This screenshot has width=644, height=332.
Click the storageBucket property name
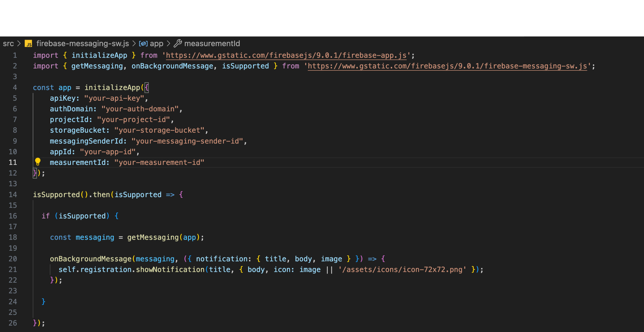pyautogui.click(x=78, y=130)
